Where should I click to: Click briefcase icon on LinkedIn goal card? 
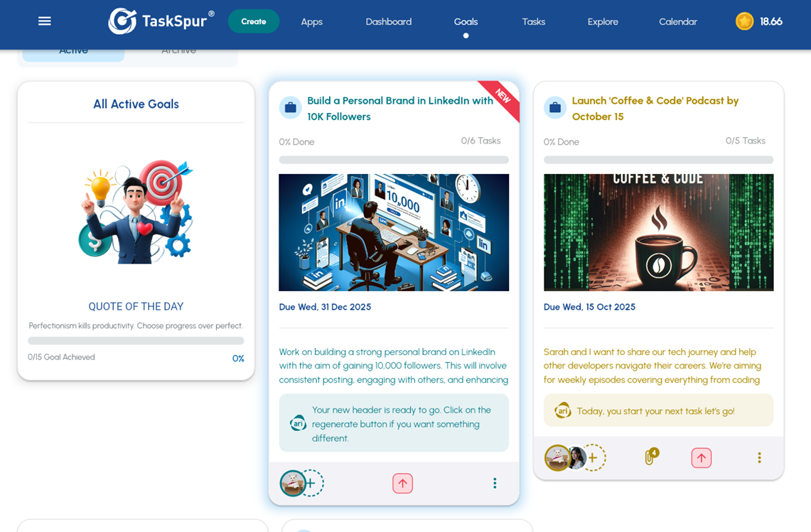pos(290,108)
